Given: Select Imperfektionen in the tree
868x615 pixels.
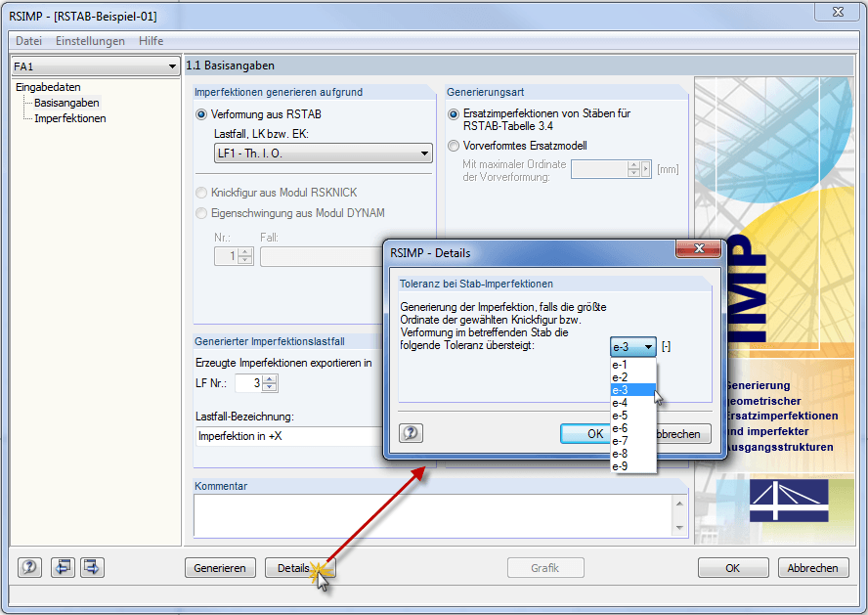Looking at the screenshot, I should [70, 118].
